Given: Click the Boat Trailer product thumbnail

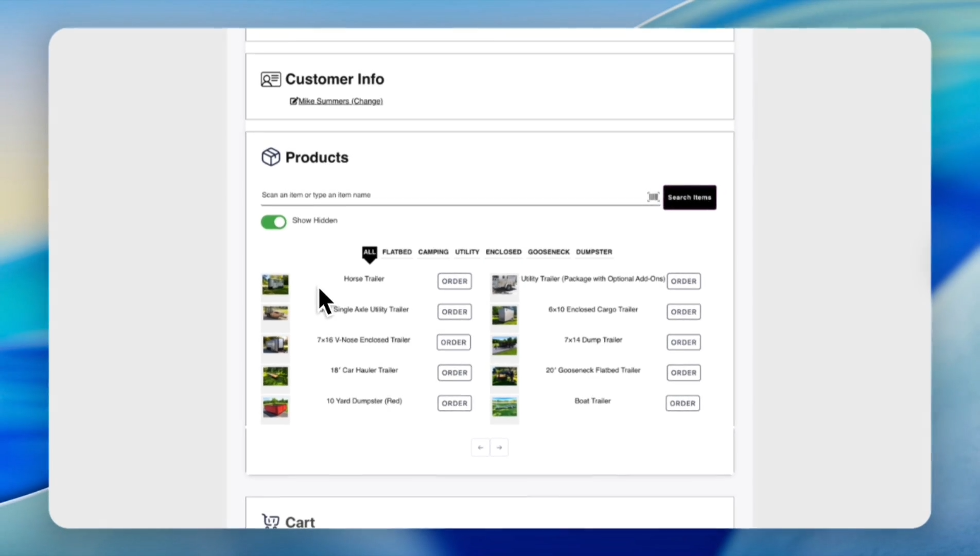Looking at the screenshot, I should point(504,407).
